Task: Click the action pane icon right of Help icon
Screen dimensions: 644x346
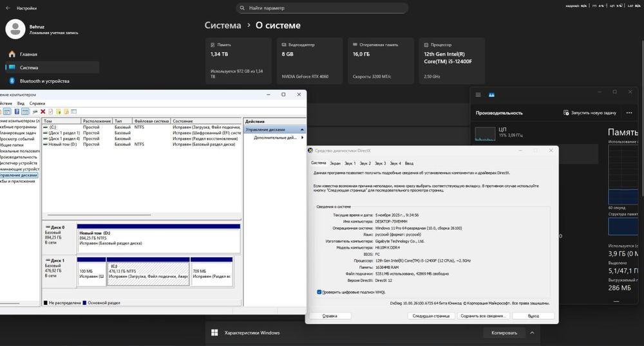Action: click(x=26, y=111)
